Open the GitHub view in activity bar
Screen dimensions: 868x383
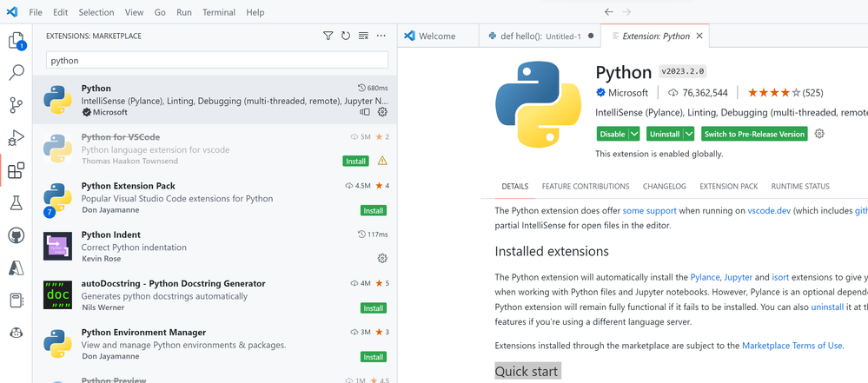coord(16,235)
